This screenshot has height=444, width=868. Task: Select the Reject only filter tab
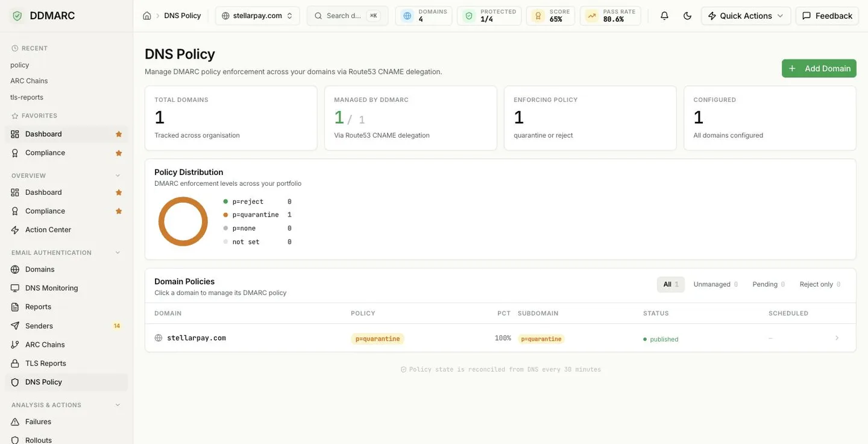point(820,284)
